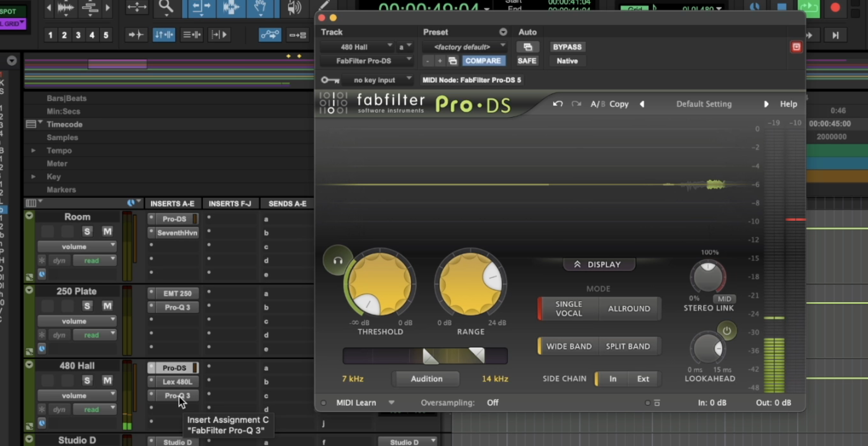Enable Split Band processing
The width and height of the screenshot is (868, 446).
pyautogui.click(x=628, y=346)
